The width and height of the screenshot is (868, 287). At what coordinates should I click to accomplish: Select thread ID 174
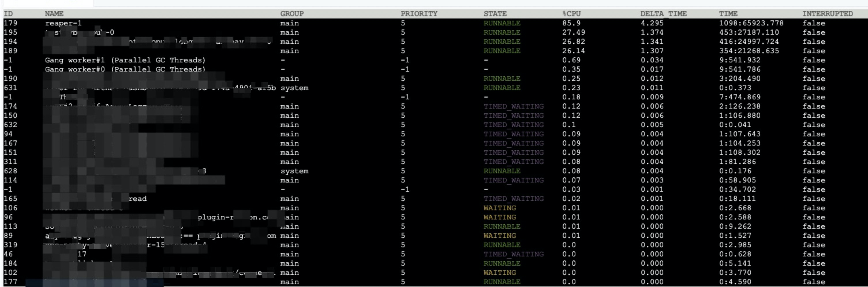tap(10, 106)
